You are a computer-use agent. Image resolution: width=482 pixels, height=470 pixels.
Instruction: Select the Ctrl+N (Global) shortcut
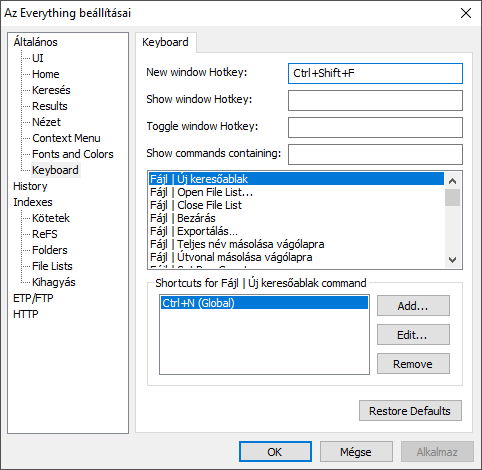pos(264,303)
